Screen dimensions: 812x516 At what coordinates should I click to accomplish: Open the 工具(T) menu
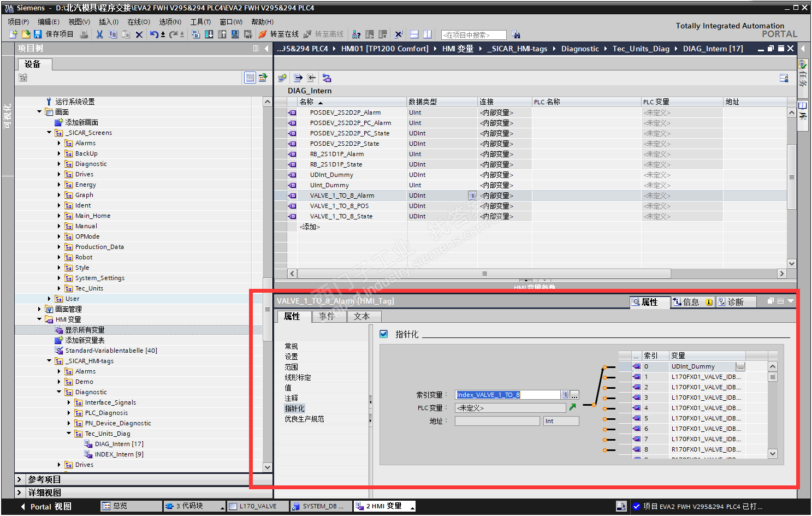pyautogui.click(x=200, y=22)
